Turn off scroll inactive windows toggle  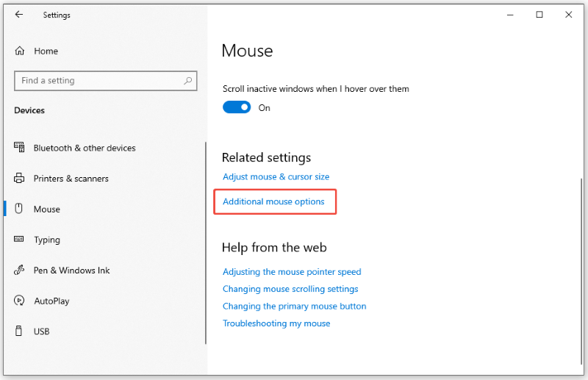pyautogui.click(x=237, y=107)
